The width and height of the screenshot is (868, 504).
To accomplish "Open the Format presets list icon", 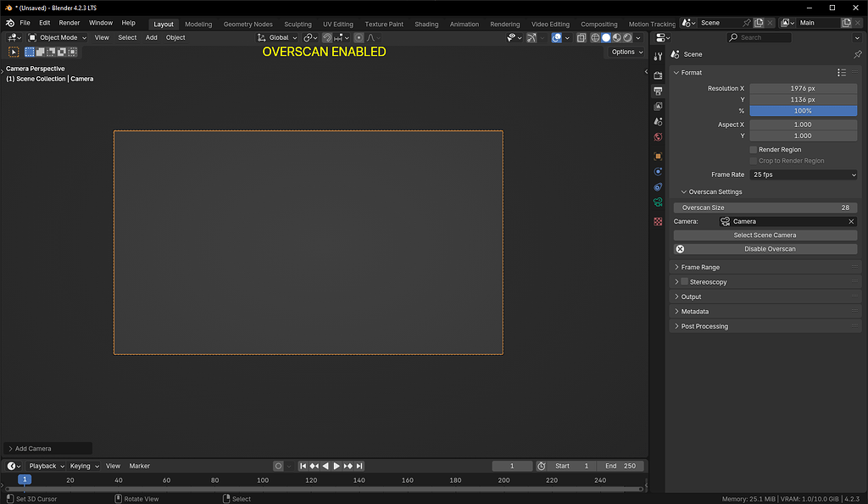I will coord(842,73).
